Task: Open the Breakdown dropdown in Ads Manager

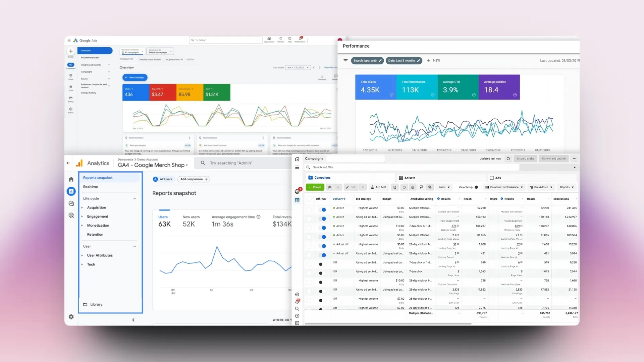Action: pos(541,187)
